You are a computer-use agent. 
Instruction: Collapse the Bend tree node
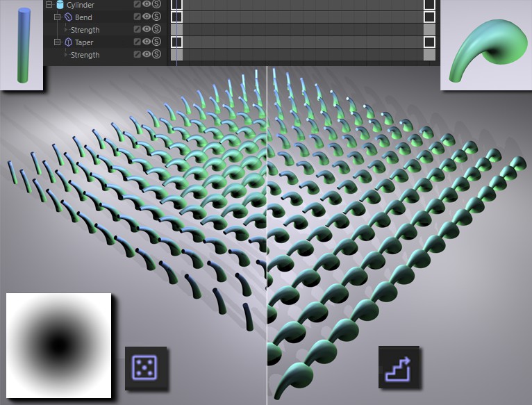[58, 17]
